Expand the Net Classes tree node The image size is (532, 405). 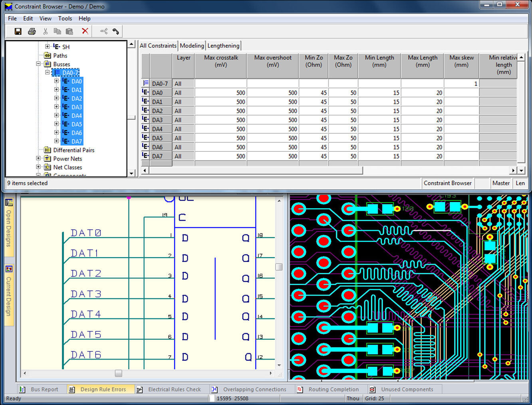tap(39, 167)
